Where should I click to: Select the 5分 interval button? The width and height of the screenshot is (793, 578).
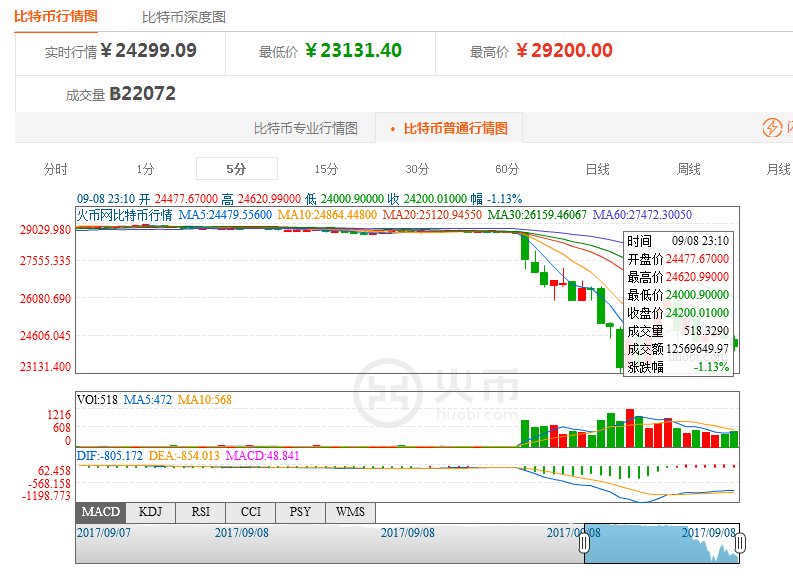[x=236, y=169]
